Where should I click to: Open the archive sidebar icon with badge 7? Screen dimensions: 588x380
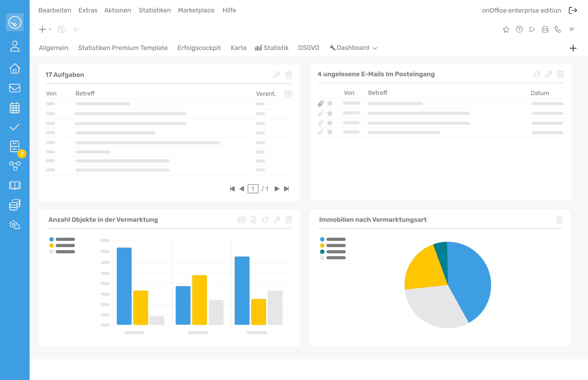point(15,147)
